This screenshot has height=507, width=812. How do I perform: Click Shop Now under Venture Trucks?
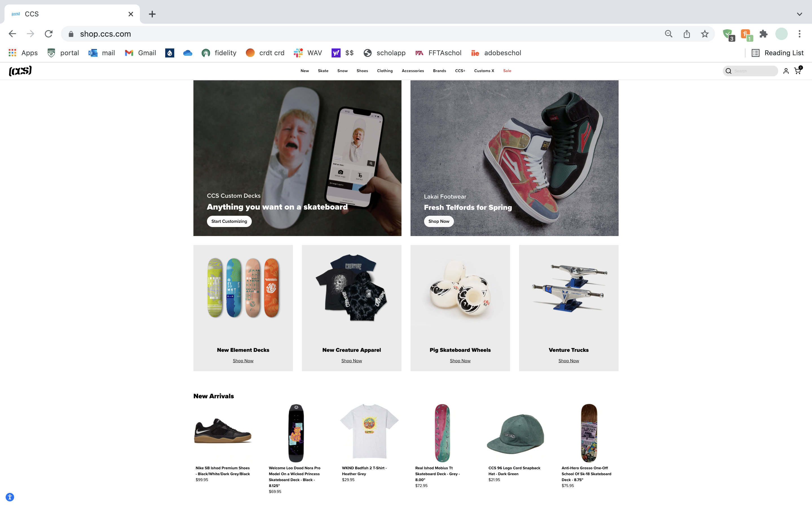click(568, 361)
